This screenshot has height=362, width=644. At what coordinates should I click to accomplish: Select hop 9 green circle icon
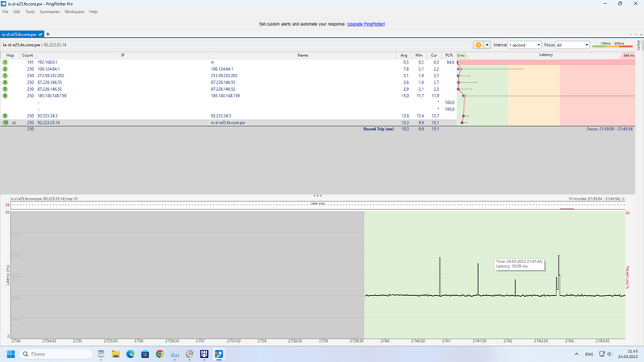(5, 116)
